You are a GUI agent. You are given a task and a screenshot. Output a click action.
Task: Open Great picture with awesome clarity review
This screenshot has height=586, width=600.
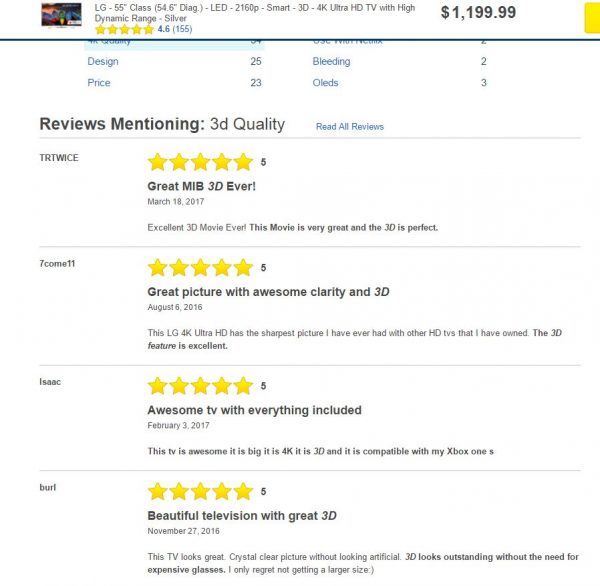[268, 292]
